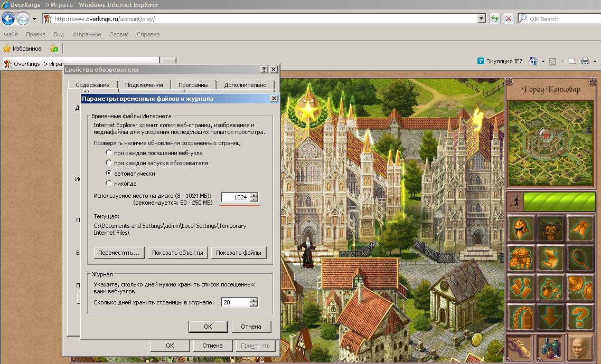Increase disk space value with up spinner
601x364 pixels.
[253, 195]
